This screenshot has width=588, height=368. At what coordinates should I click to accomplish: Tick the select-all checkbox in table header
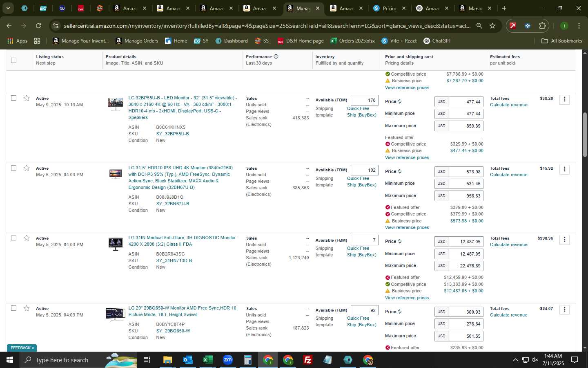click(x=13, y=60)
